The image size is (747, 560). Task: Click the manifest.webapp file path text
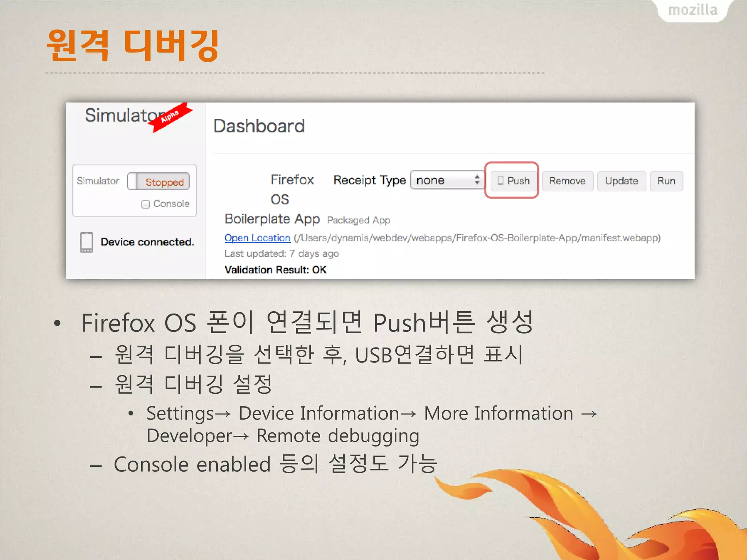[x=477, y=238]
